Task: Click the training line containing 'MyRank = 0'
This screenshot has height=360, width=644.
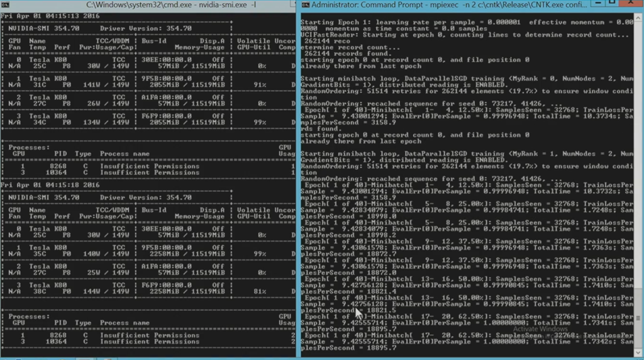Action: tap(467, 79)
